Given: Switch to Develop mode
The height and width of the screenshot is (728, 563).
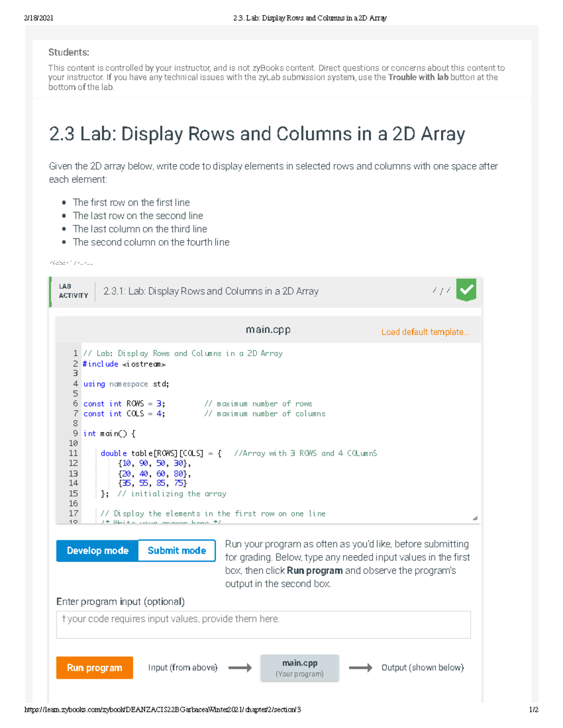Looking at the screenshot, I should click(98, 550).
